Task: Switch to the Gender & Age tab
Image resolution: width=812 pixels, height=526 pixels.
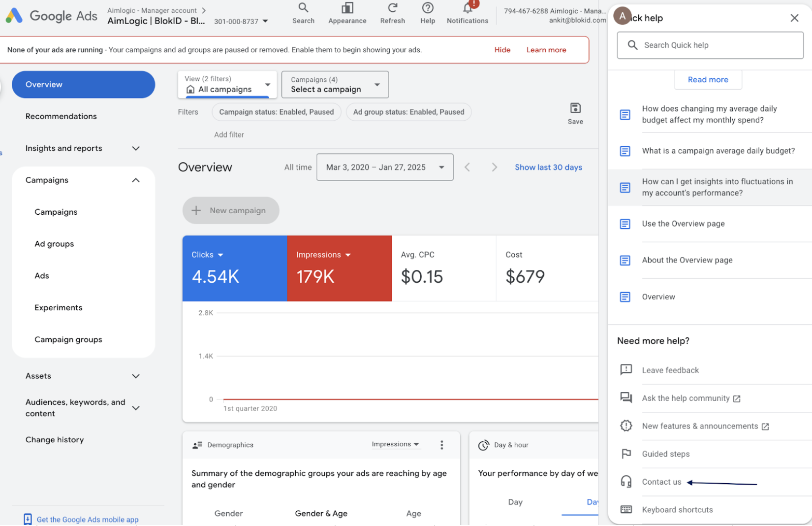Action: (321, 513)
